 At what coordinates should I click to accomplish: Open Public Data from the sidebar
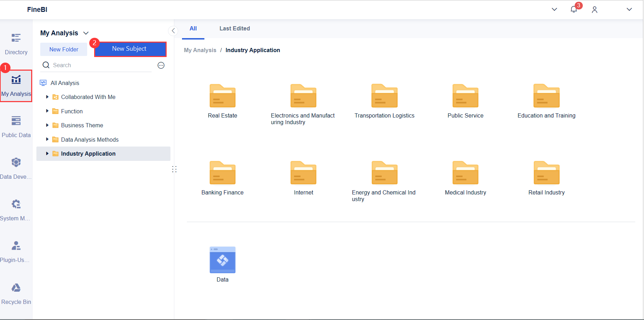[16, 127]
